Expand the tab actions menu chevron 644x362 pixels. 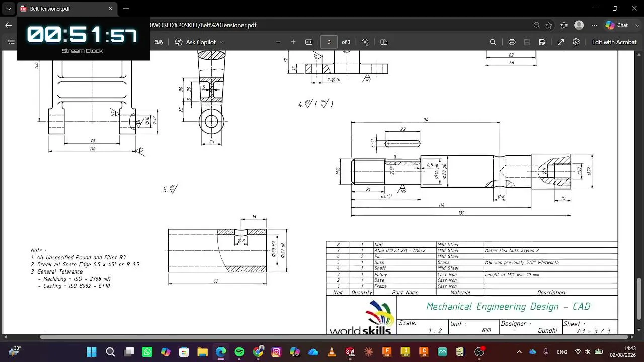tap(8, 9)
